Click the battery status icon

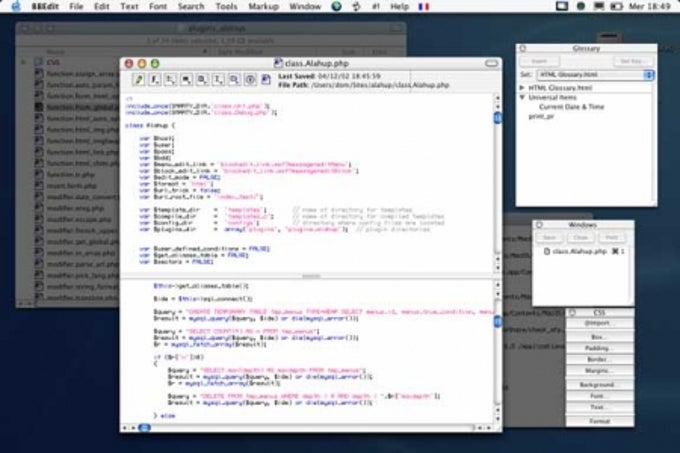tap(616, 7)
